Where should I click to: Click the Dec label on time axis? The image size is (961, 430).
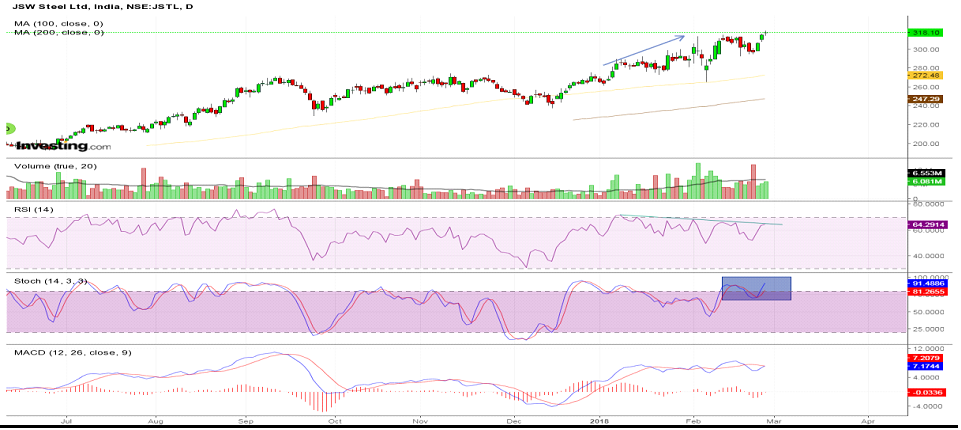[x=513, y=421]
